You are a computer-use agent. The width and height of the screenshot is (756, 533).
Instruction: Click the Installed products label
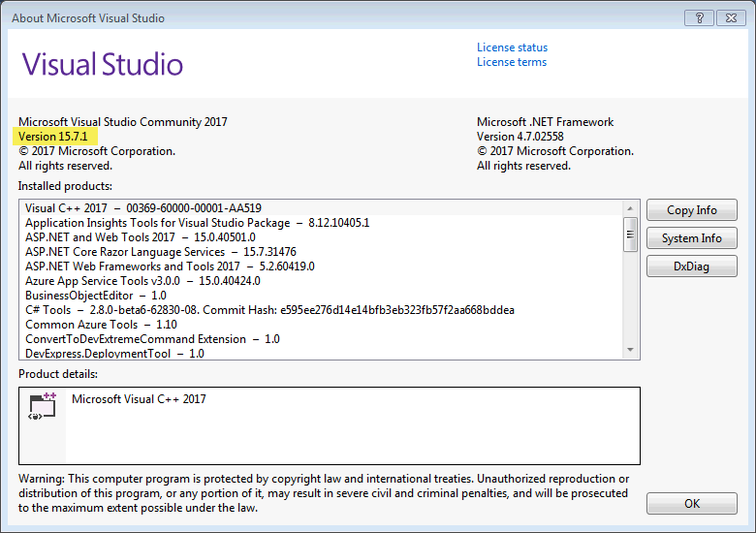click(65, 186)
